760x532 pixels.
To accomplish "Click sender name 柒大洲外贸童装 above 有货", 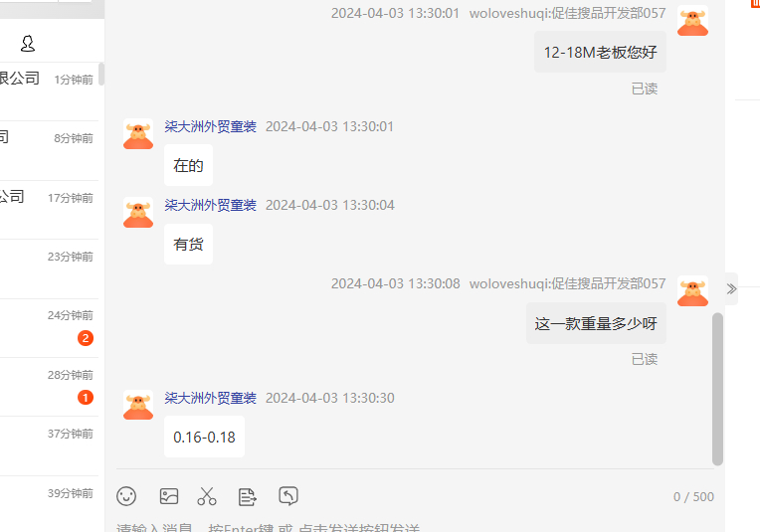I will point(210,205).
